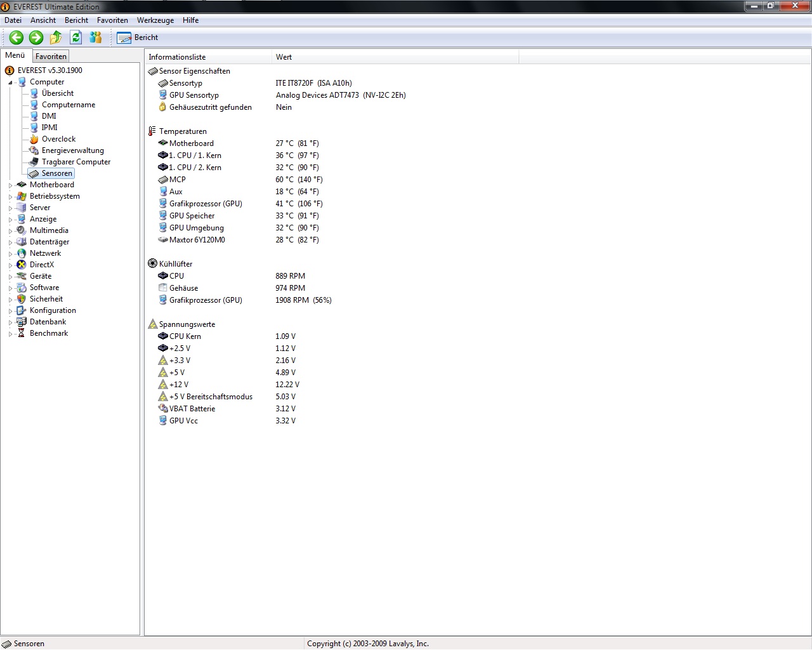The height and width of the screenshot is (650, 812).
Task: Click the Spannungswerte section warning icon
Action: tap(152, 324)
